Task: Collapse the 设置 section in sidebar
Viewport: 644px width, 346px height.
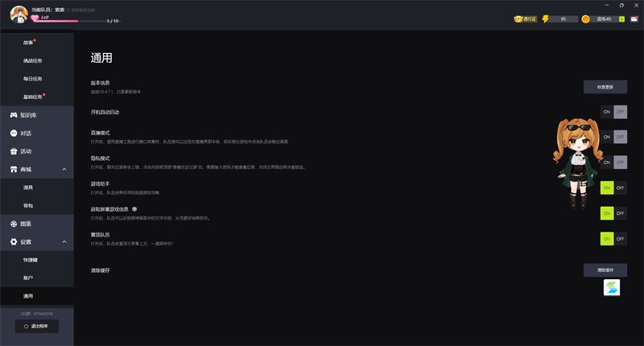Action: pos(64,241)
